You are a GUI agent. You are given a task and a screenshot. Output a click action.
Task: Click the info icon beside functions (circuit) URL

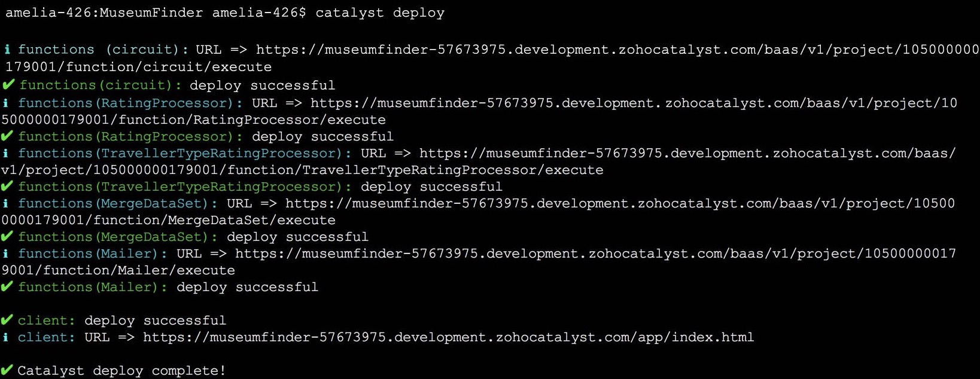click(7, 50)
